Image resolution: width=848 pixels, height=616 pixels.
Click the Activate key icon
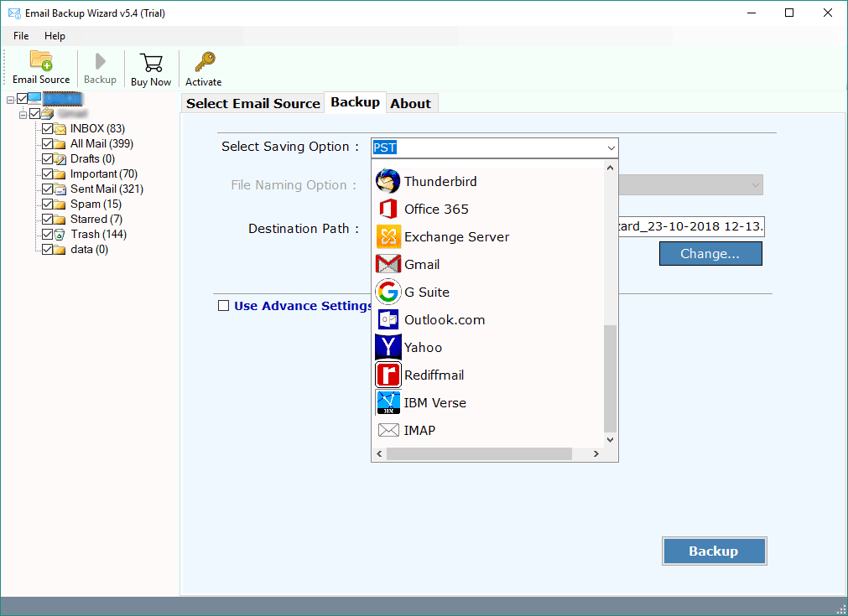(203, 66)
